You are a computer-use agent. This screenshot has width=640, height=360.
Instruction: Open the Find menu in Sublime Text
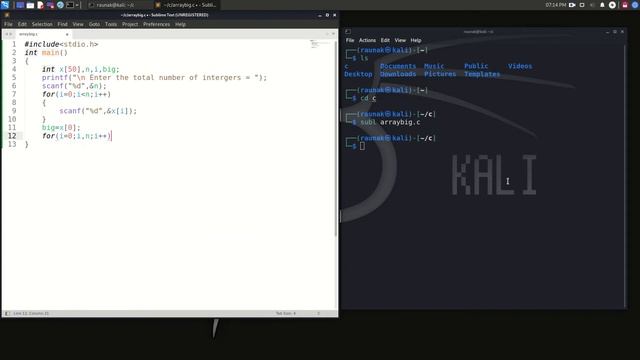(x=62, y=24)
